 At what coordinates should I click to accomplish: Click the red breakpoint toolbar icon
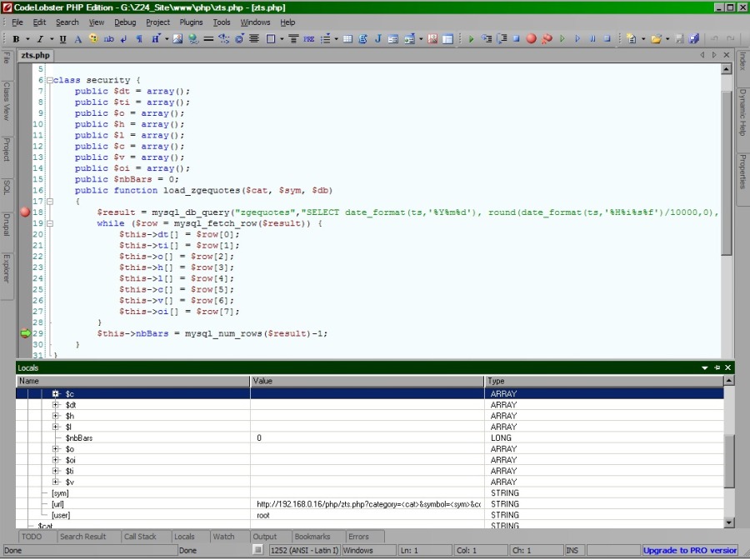click(531, 39)
